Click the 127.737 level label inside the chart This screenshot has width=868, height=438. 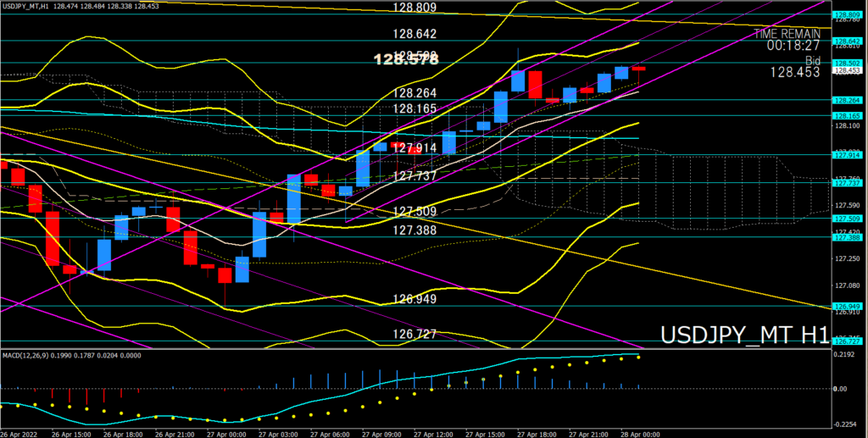(415, 176)
